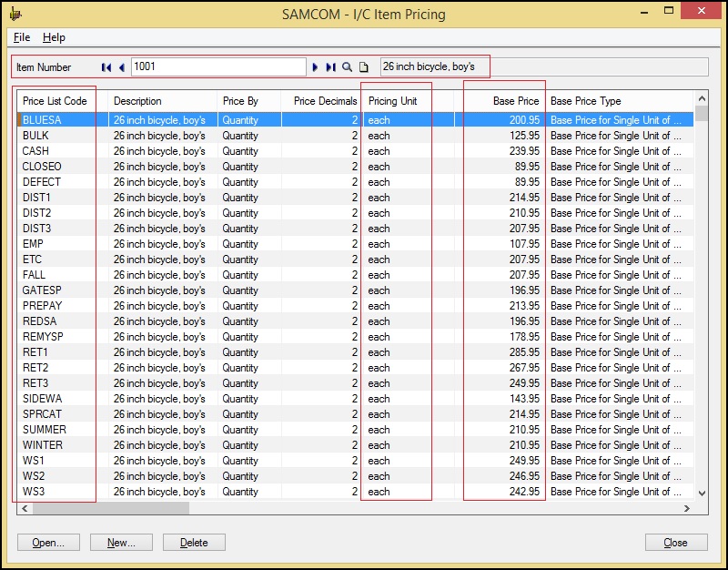Image resolution: width=728 pixels, height=570 pixels.
Task: Open the item number finder magnifier
Action: tap(347, 67)
